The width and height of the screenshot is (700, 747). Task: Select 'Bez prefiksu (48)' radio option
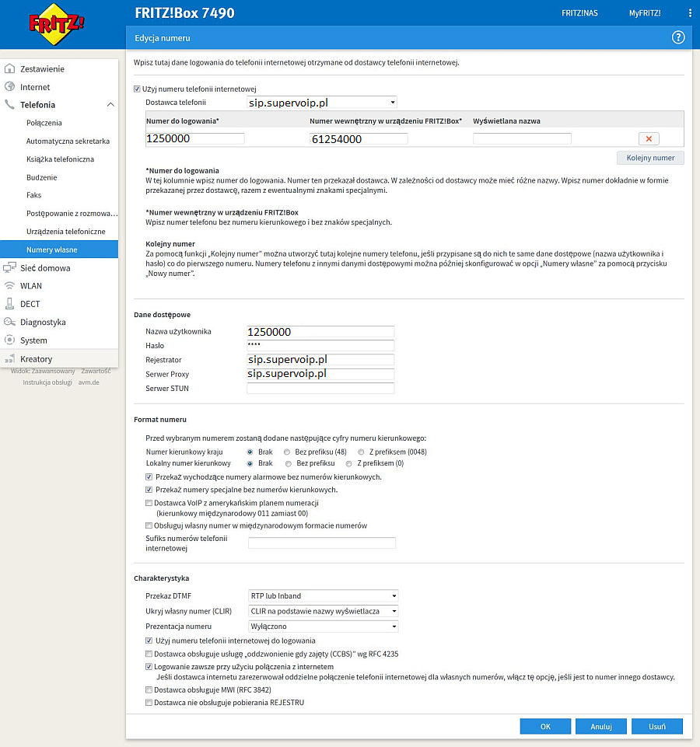pyautogui.click(x=287, y=452)
